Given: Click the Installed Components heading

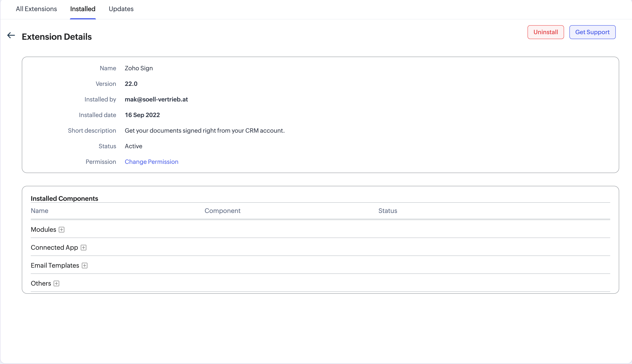Looking at the screenshot, I should click(x=65, y=198).
